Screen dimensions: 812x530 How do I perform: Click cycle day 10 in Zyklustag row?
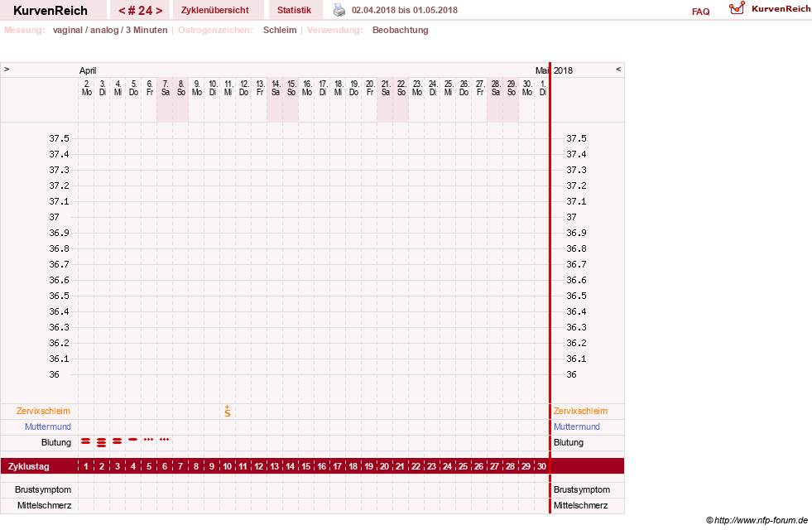228,466
